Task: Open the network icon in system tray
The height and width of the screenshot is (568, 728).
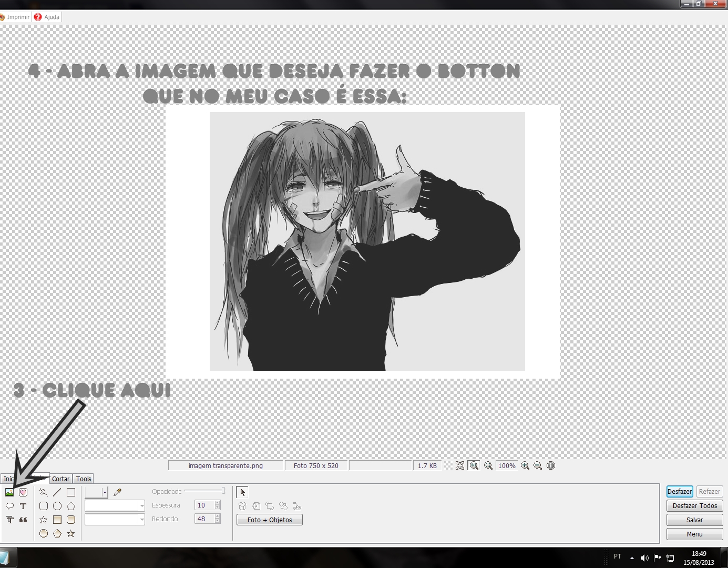Action: [670, 558]
